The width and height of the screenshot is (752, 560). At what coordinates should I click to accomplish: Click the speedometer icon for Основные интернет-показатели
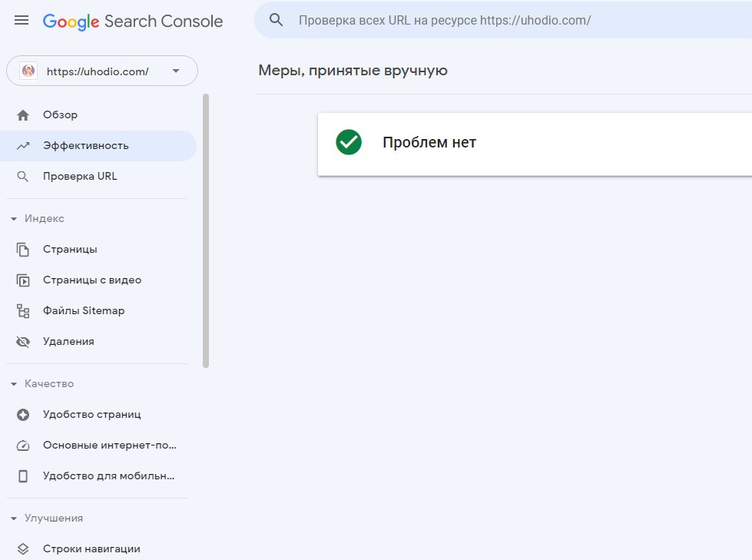(x=23, y=446)
